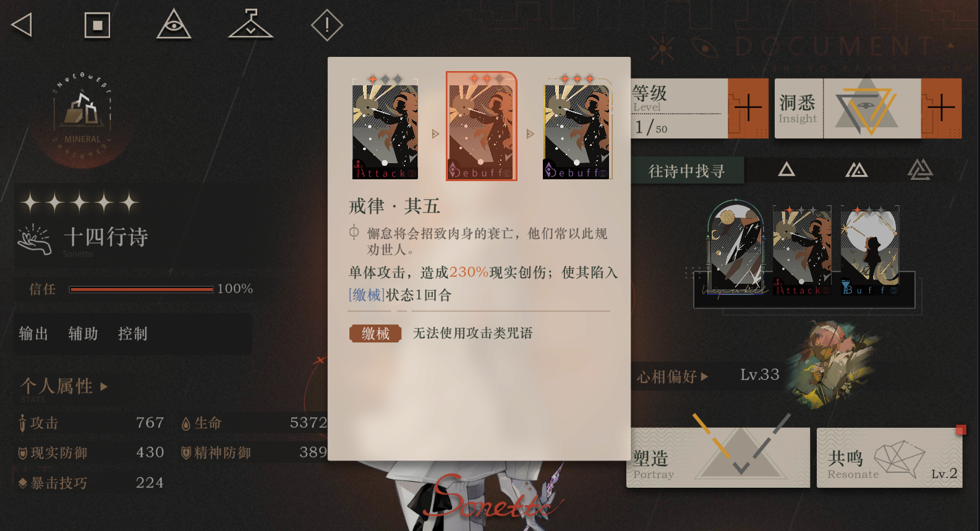This screenshot has width=980, height=531.
Task: Open the wardrobe hanger icon
Action: [250, 24]
